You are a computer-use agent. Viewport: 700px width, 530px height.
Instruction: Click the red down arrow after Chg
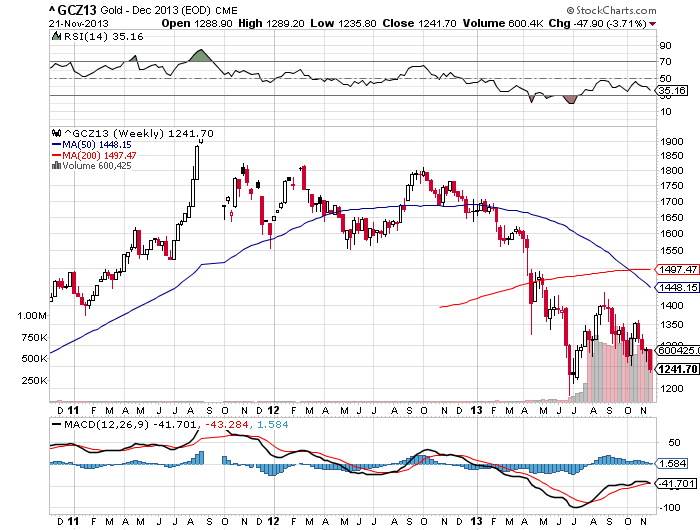click(x=653, y=24)
